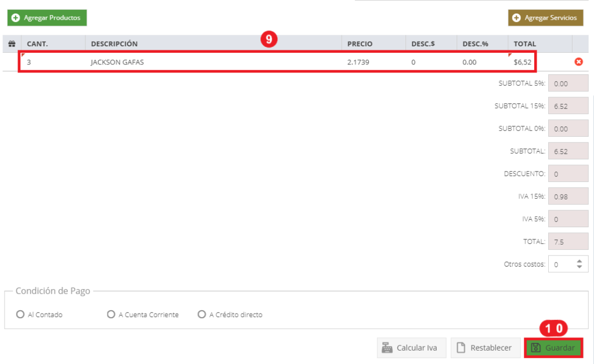Click the quantity cell showing 3
The height and width of the screenshot is (364, 594).
pyautogui.click(x=53, y=62)
